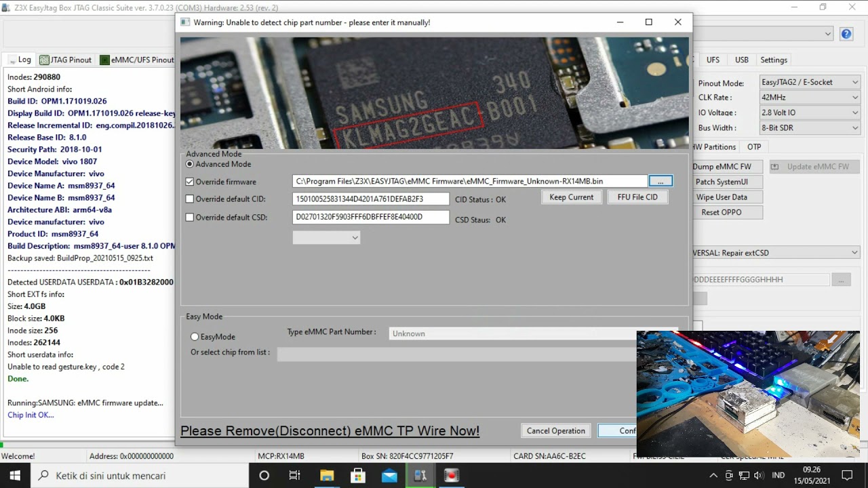868x488 pixels.
Task: Click the Samsung chip photo banner
Action: pos(434,93)
